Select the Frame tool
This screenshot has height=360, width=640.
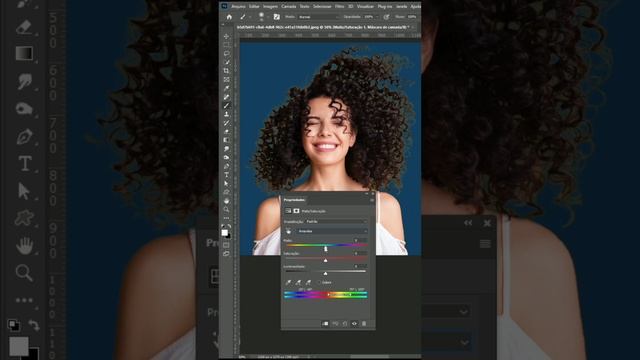(226, 80)
